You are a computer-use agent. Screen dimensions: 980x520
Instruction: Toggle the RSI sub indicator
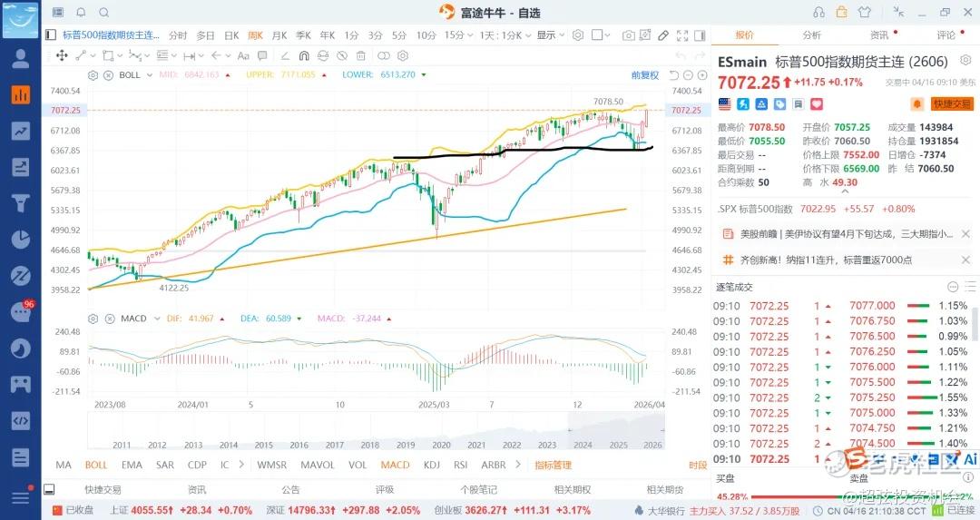click(461, 465)
